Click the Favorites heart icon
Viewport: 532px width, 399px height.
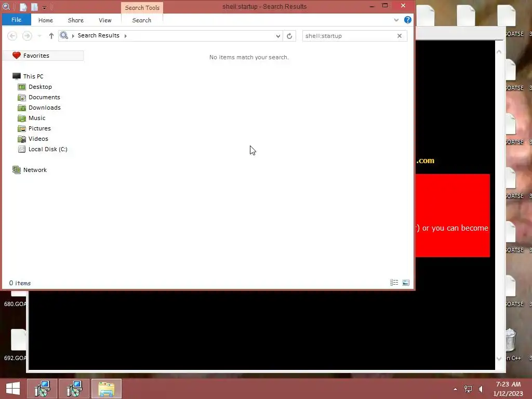[16, 55]
